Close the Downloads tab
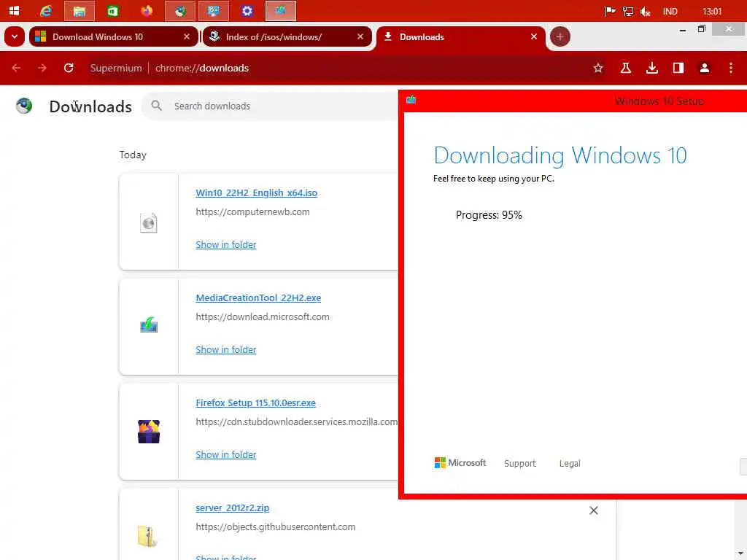Viewport: 747px width, 560px height. click(533, 36)
